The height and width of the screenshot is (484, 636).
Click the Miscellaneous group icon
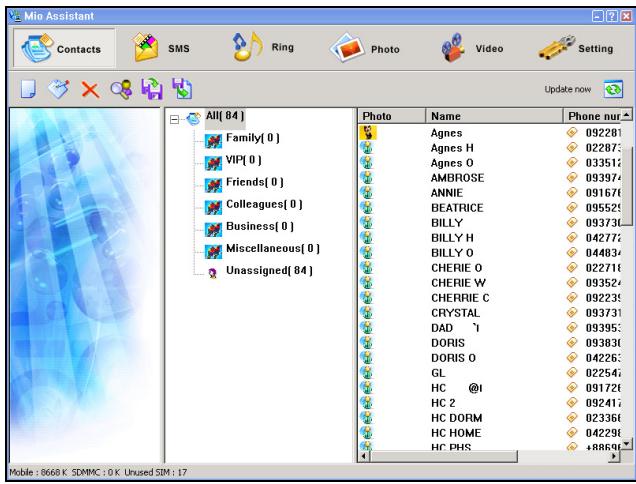[x=213, y=251]
